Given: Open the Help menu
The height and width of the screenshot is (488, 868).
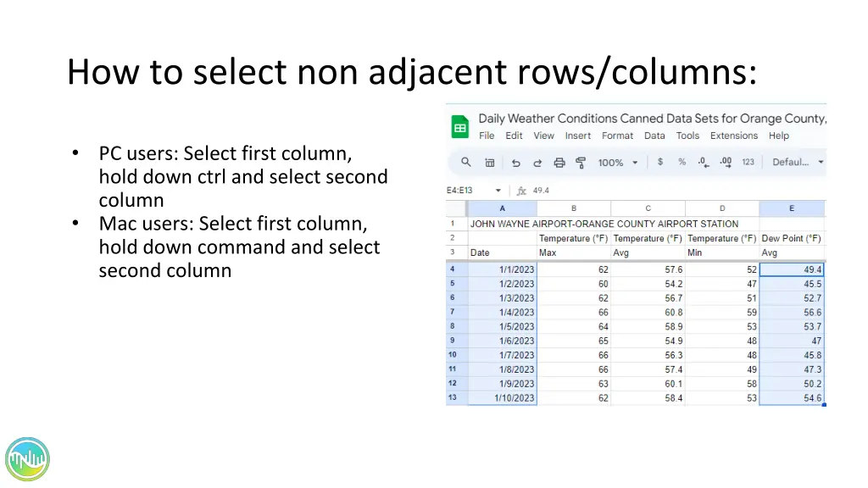Looking at the screenshot, I should tap(778, 136).
